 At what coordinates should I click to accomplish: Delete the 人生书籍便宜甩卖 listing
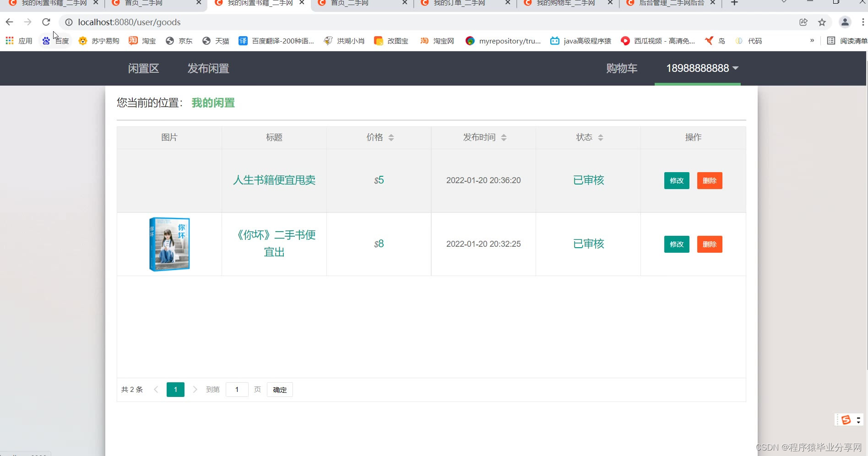point(710,180)
